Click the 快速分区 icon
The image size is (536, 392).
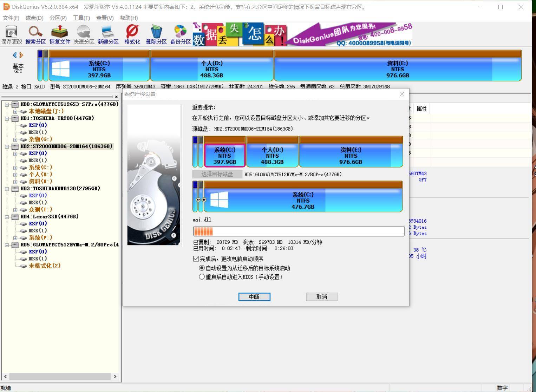83,33
